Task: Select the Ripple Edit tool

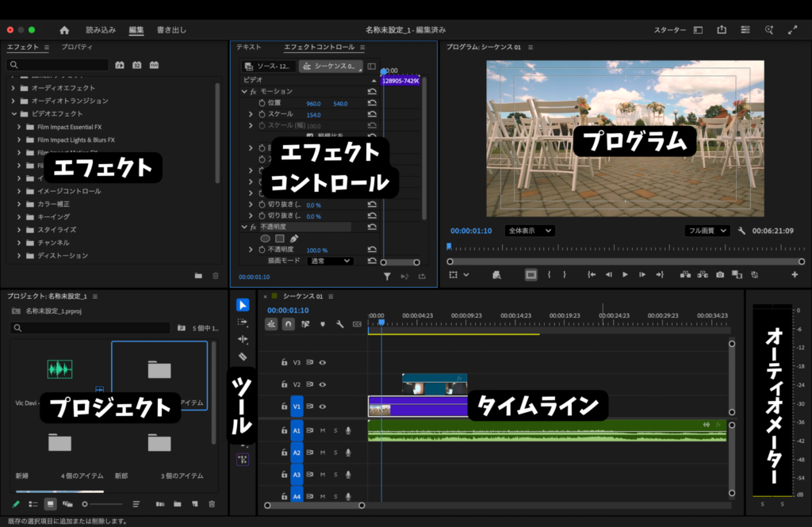Action: click(x=243, y=339)
